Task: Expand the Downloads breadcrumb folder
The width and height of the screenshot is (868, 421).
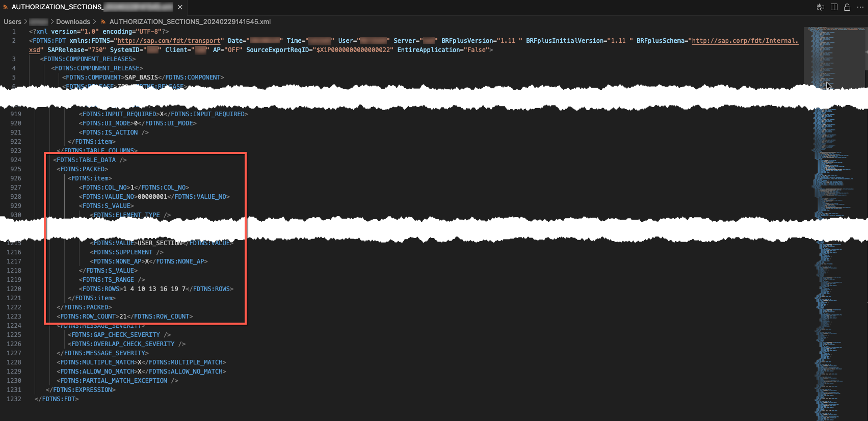Action: click(x=73, y=22)
